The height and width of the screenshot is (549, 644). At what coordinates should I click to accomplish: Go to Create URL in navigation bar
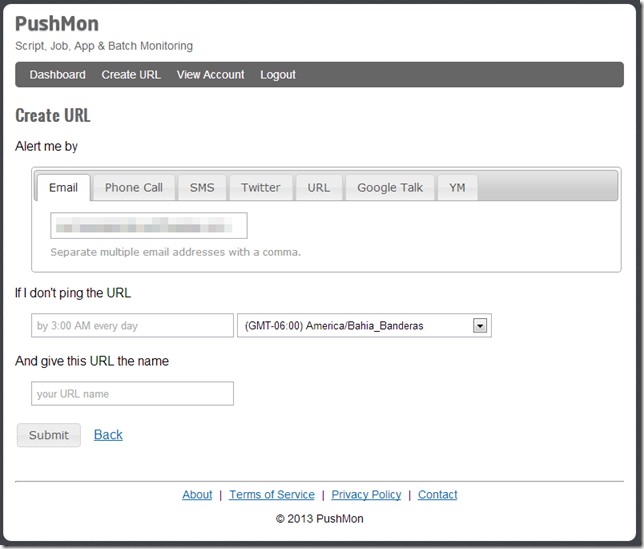131,75
